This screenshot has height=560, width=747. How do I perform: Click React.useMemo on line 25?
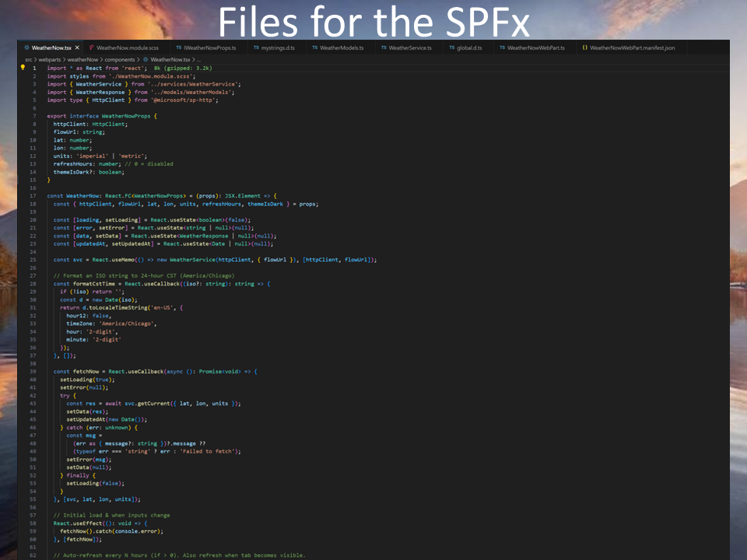click(113, 260)
